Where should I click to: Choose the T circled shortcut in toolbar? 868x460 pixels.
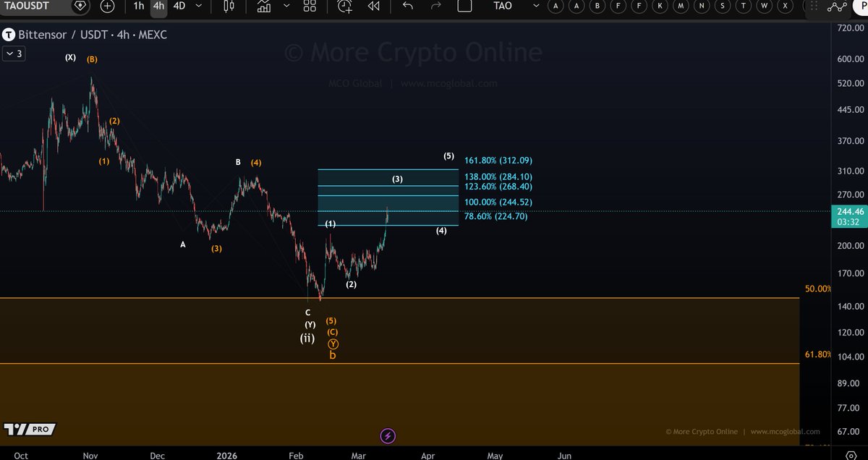744,6
